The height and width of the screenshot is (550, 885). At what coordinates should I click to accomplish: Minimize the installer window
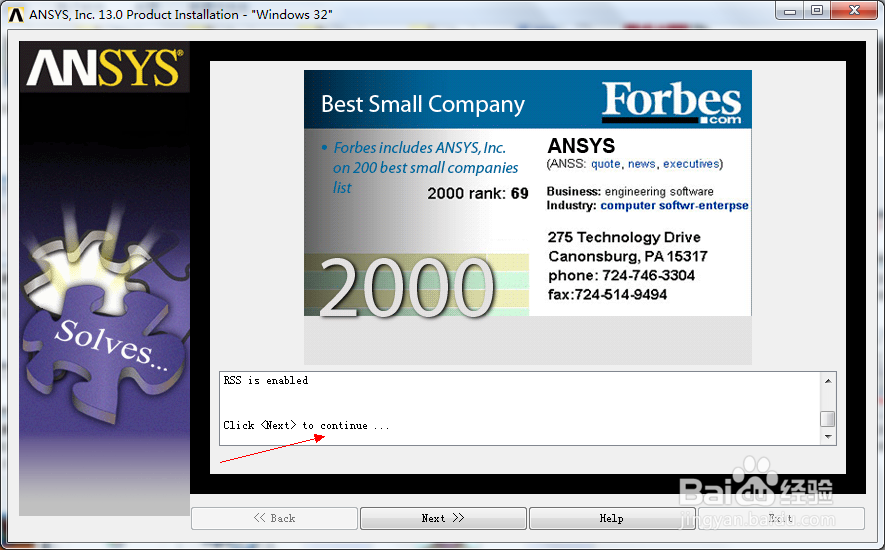(x=790, y=11)
